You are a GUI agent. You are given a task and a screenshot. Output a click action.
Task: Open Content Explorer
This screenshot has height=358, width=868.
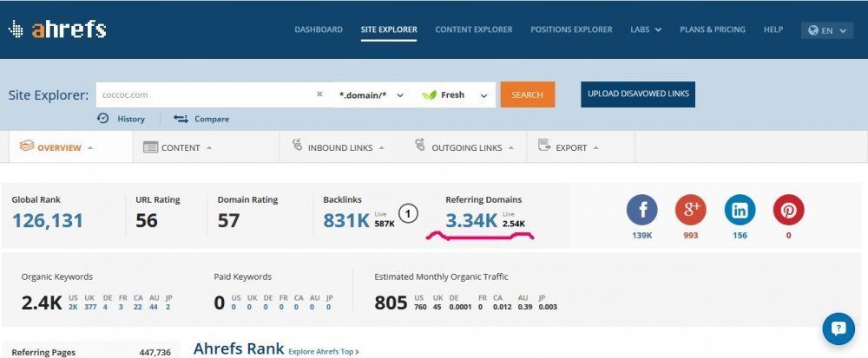pyautogui.click(x=474, y=29)
